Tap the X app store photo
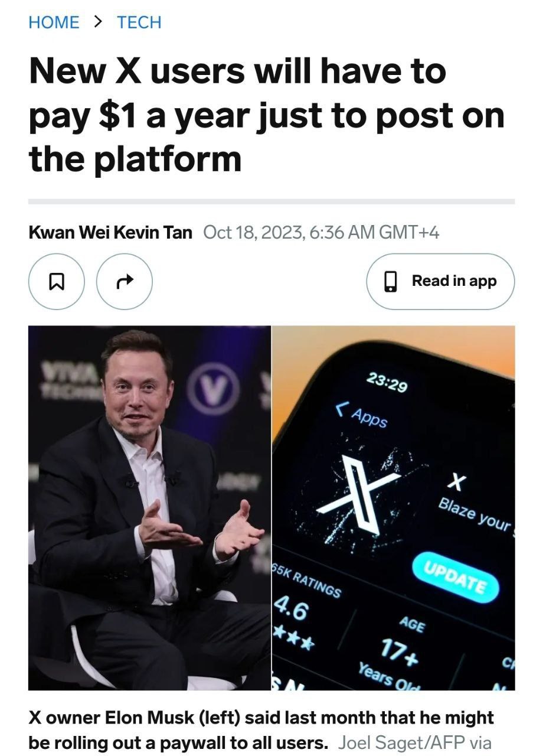 [394, 508]
